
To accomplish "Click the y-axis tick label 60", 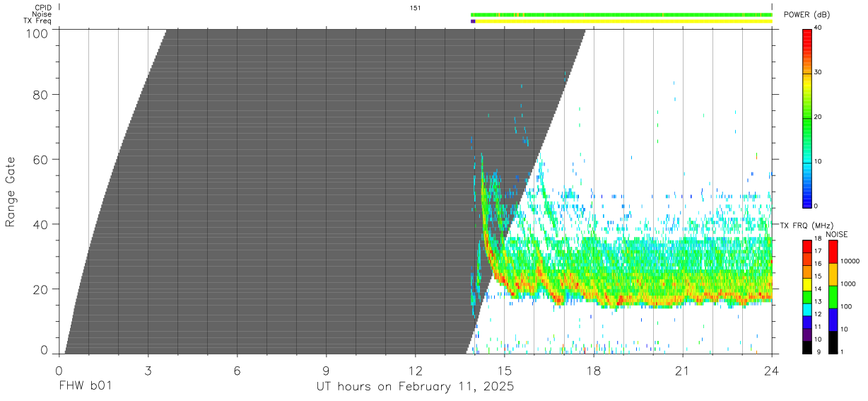I will click(x=40, y=159).
